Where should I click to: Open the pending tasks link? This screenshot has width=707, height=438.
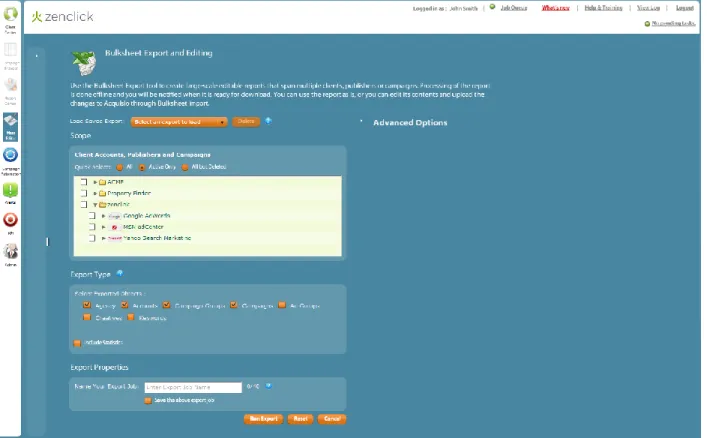point(673,23)
